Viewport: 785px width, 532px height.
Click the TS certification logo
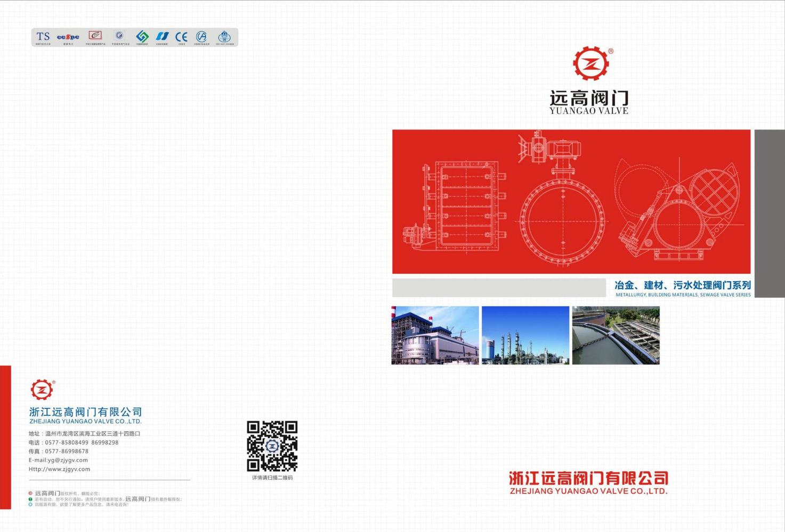(43, 36)
